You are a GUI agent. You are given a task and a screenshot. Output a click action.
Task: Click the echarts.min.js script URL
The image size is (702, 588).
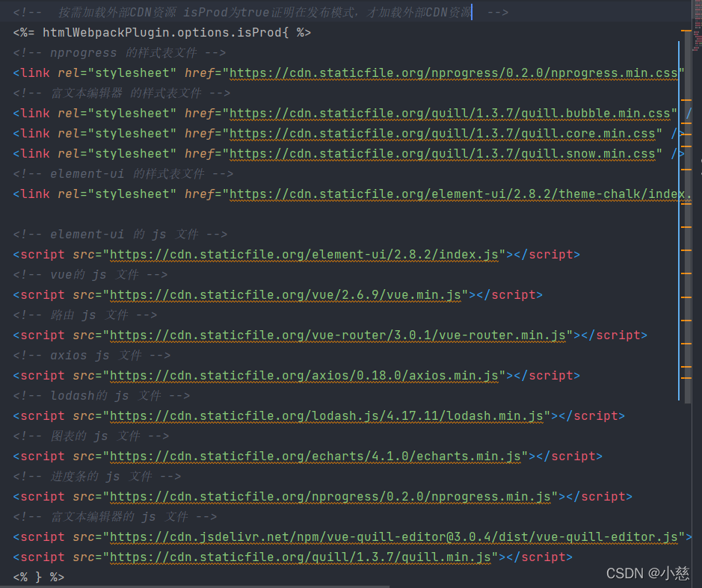click(x=315, y=456)
